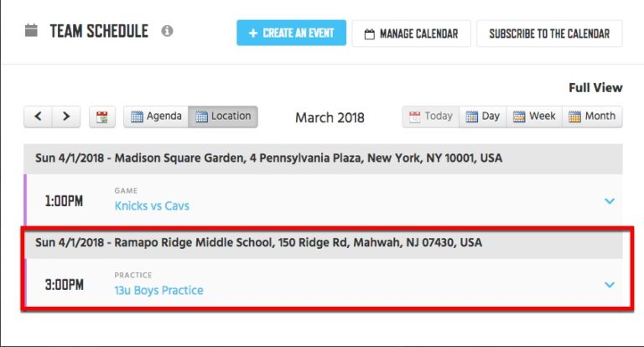Screen dimensions: 644x347
Task: Go to the previous period arrow
Action: 39,117
